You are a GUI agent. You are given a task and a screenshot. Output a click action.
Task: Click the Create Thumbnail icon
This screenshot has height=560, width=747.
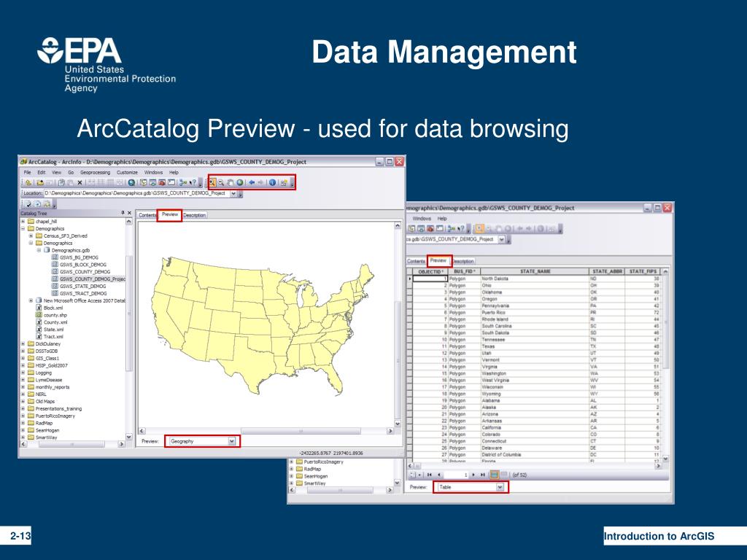point(284,182)
